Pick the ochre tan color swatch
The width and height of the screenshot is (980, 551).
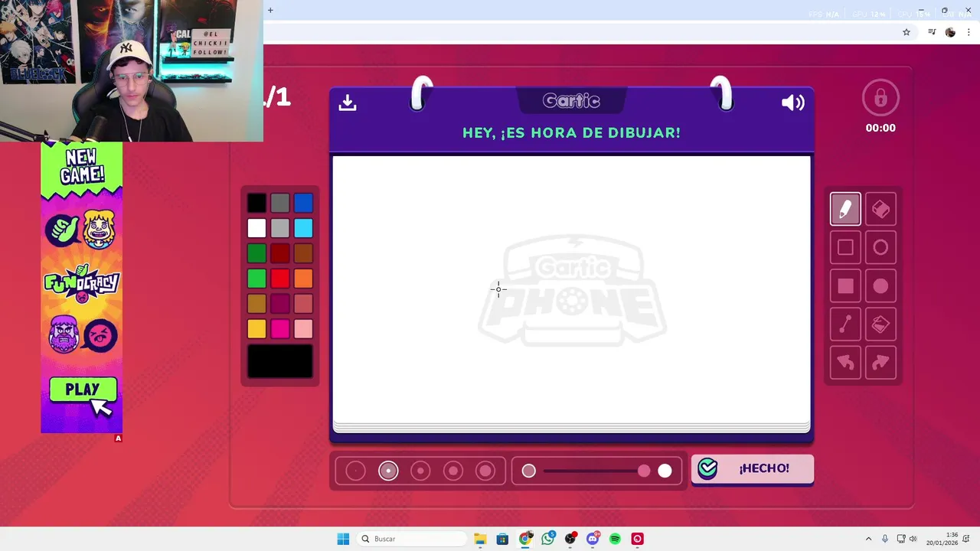[256, 304]
